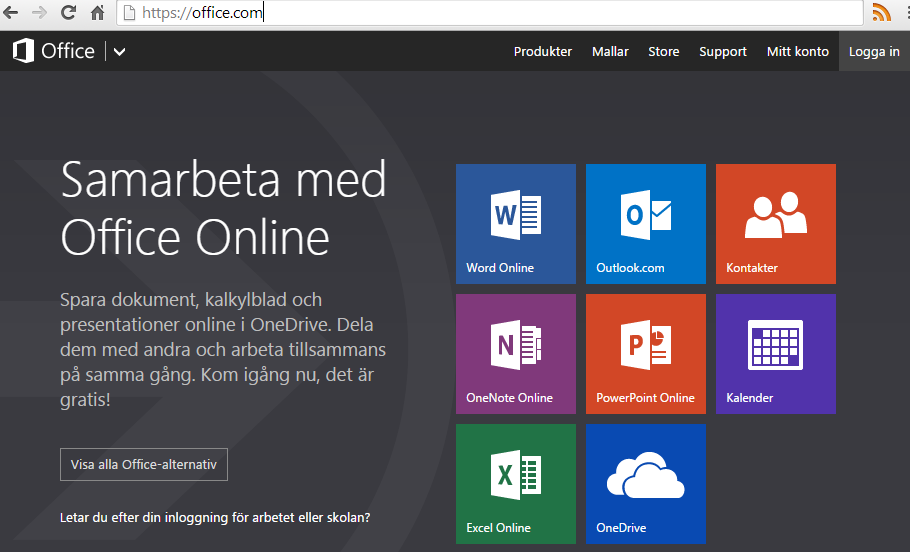Open Mitt konto in the navigation
Image resolution: width=910 pixels, height=552 pixels.
click(797, 52)
